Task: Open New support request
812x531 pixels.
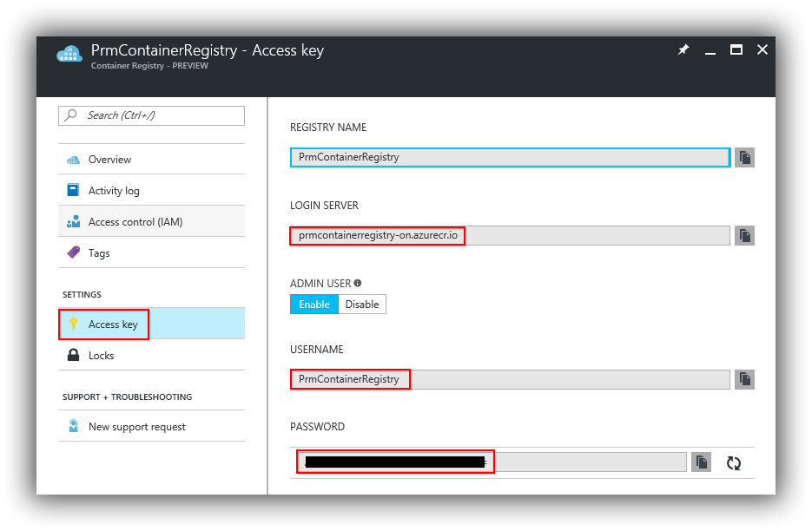Action: [151, 427]
